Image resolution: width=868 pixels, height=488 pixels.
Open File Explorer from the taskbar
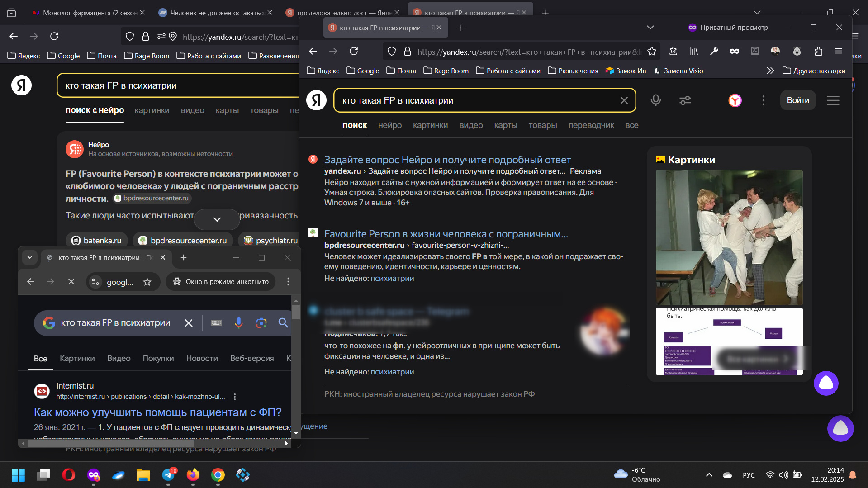[x=143, y=475]
